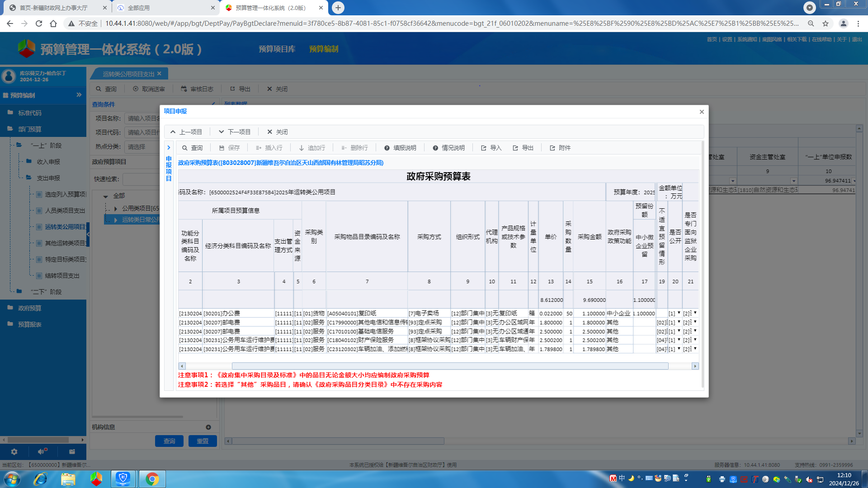
Task: Open sidebar settings gear icon
Action: click(14, 452)
